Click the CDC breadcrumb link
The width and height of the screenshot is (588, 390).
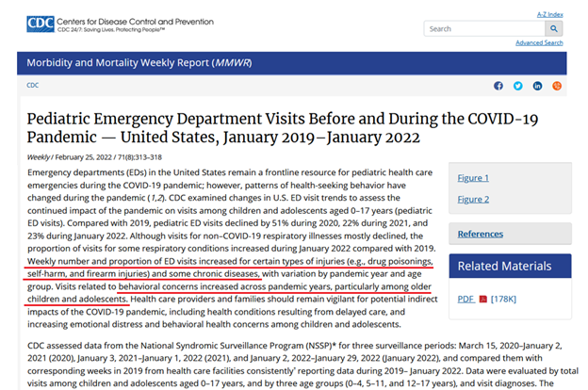(x=33, y=85)
